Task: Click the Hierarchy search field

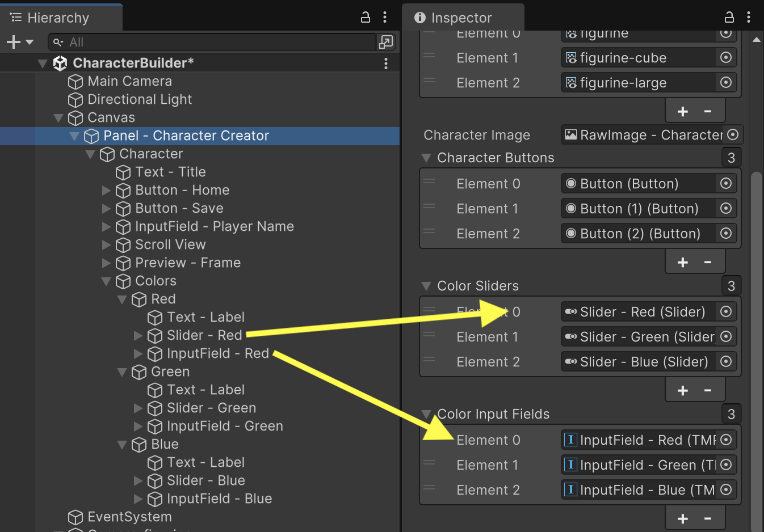Action: [x=216, y=42]
